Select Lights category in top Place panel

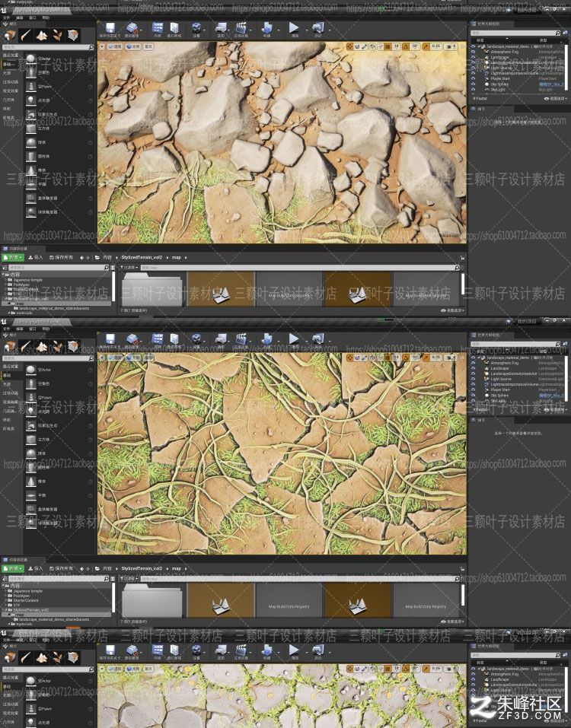(7, 73)
